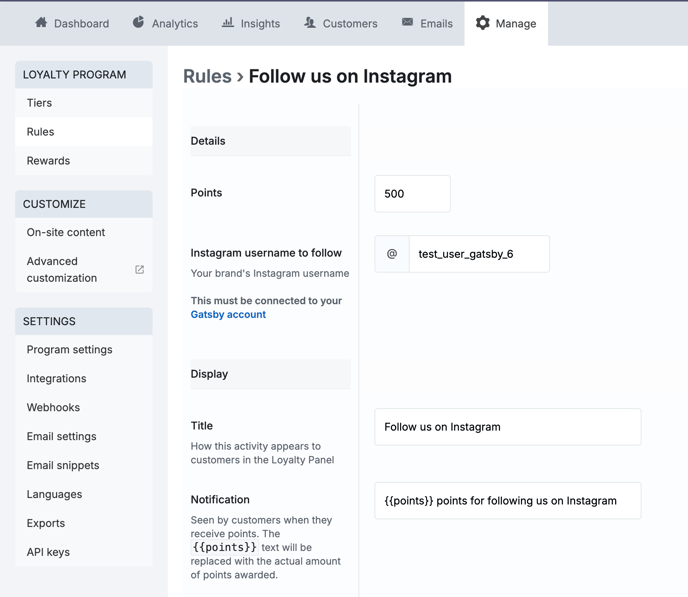The width and height of the screenshot is (688, 597).
Task: Open Advanced customization link text
Action: (x=62, y=269)
